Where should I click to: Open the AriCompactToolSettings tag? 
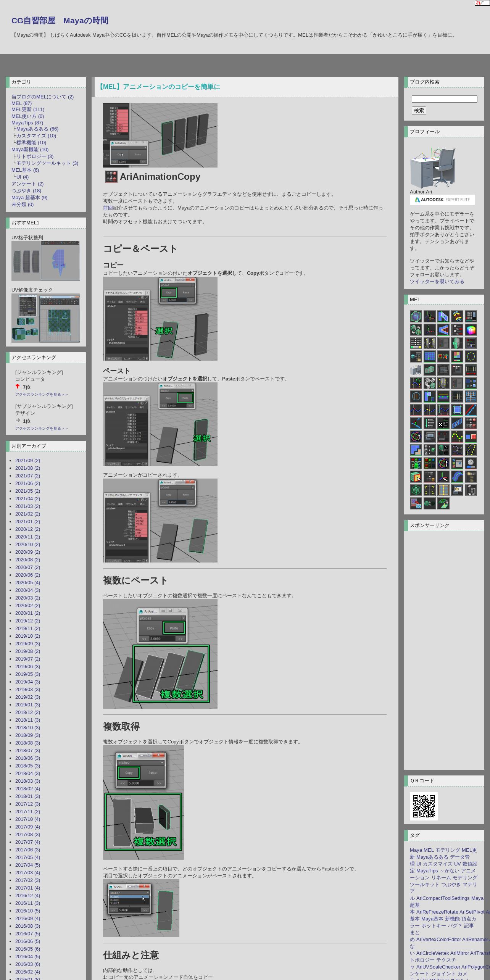443,898
